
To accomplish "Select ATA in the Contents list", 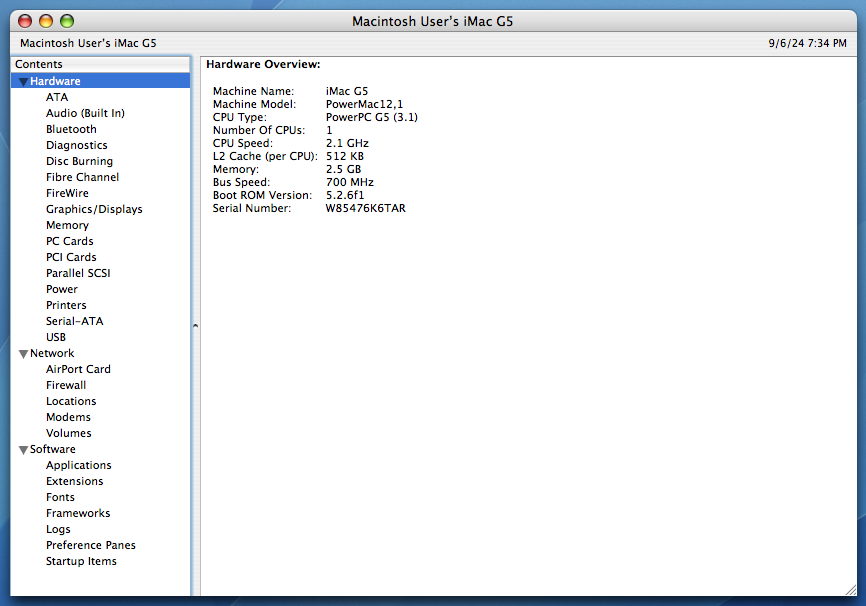I will point(57,97).
